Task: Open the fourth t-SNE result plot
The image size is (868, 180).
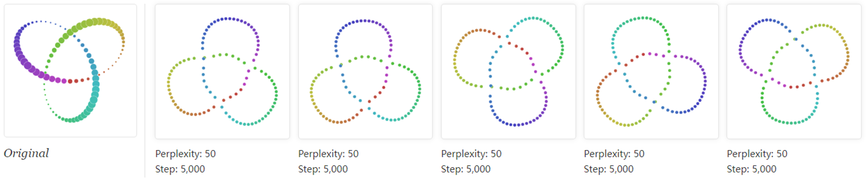Action: pyautogui.click(x=651, y=72)
